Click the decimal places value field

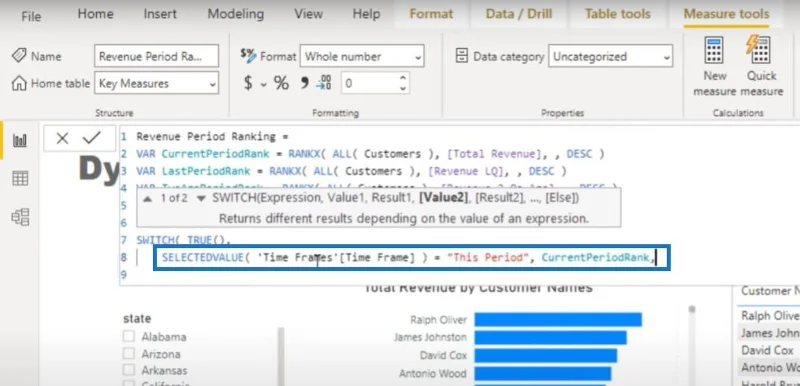coord(368,83)
